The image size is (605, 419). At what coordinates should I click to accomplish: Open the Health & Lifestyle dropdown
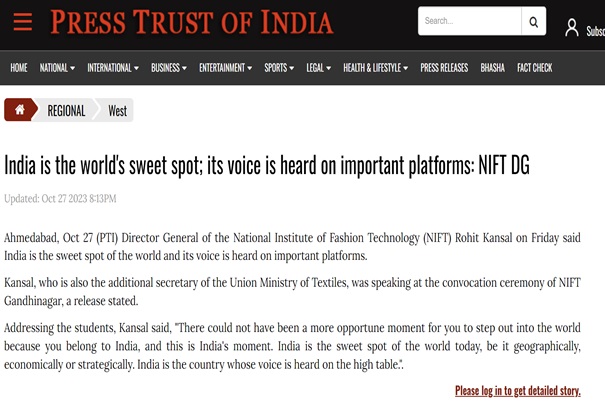click(x=375, y=68)
